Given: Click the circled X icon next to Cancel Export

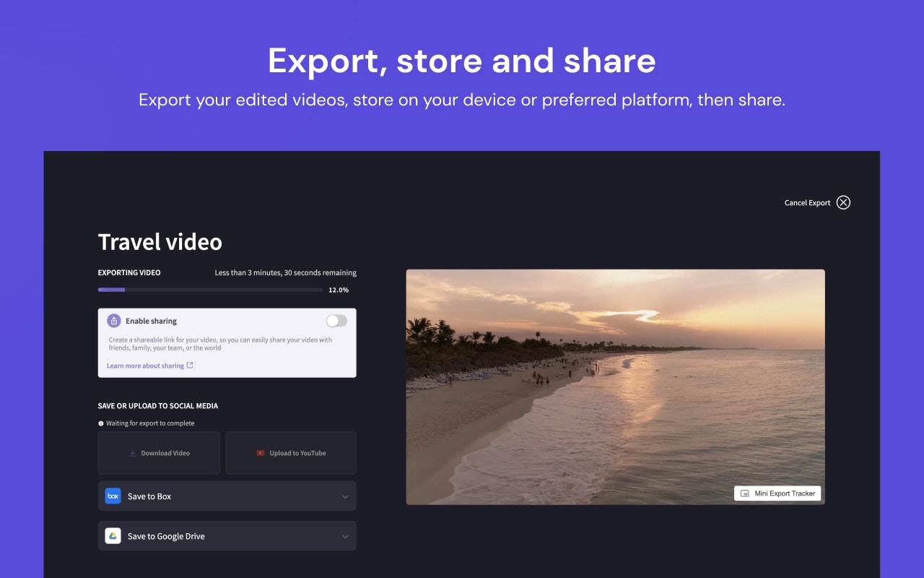Looking at the screenshot, I should tap(843, 202).
